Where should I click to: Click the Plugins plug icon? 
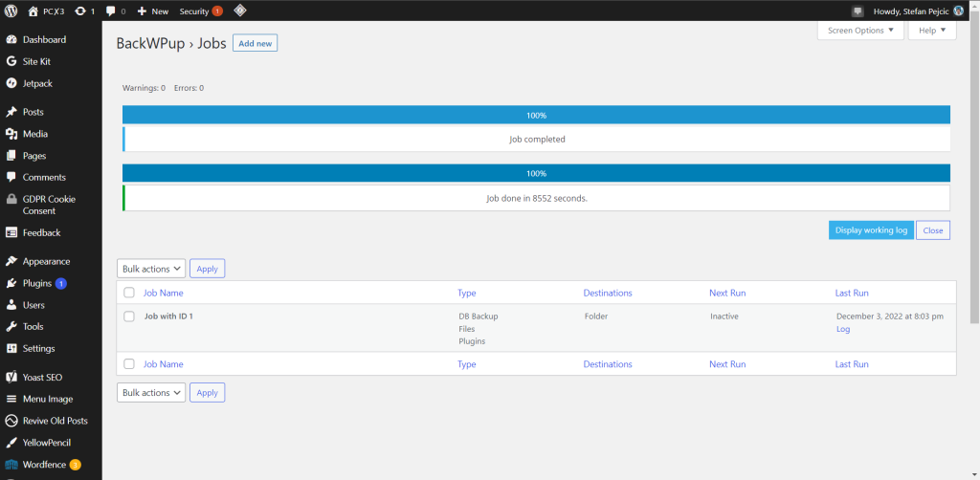pyautogui.click(x=11, y=283)
